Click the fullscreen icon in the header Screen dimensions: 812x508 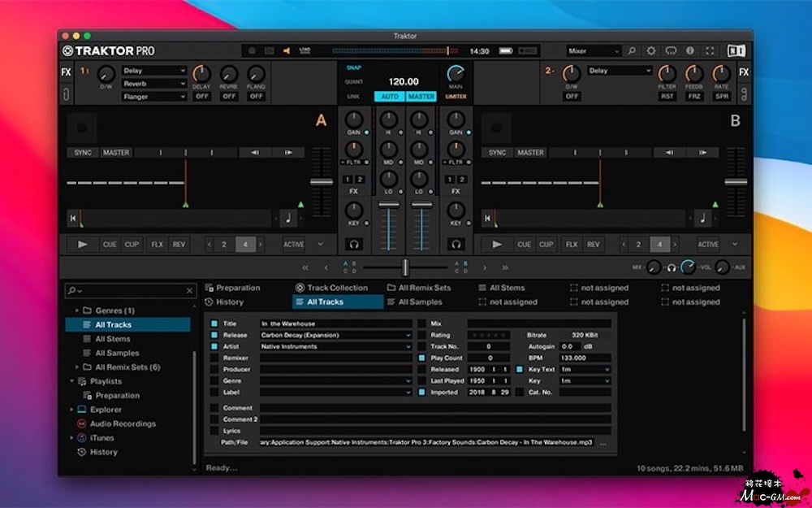click(710, 50)
